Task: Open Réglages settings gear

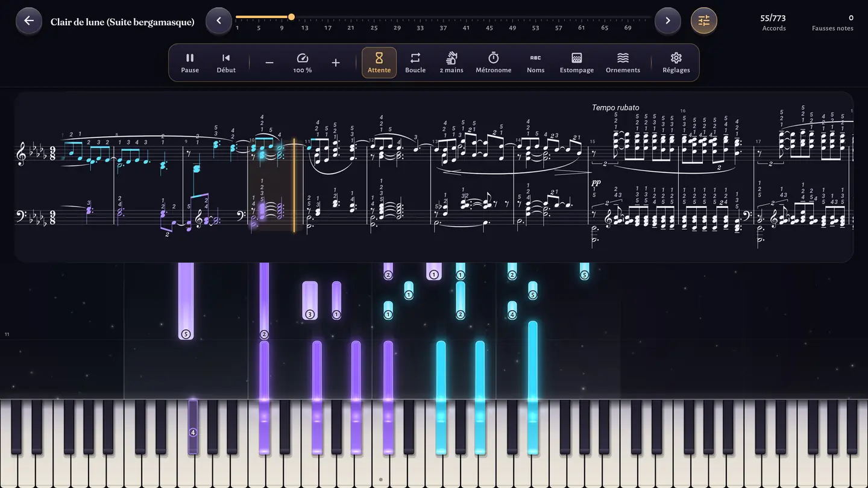Action: click(x=676, y=63)
